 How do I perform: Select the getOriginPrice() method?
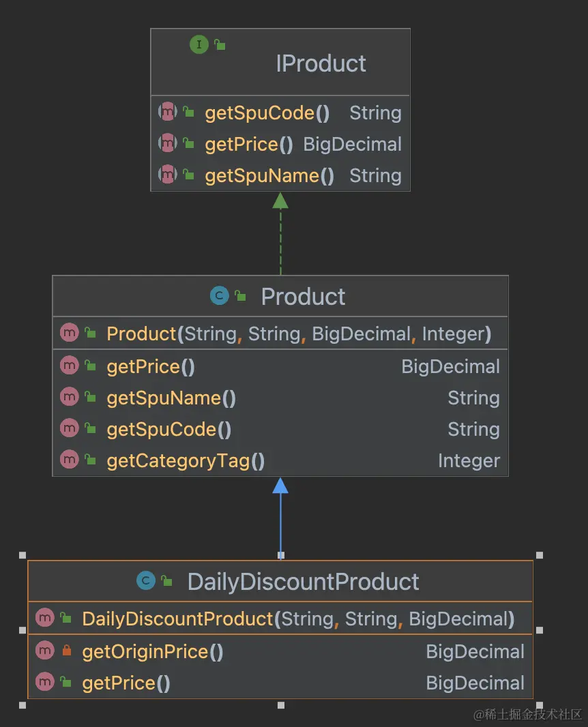[x=153, y=652]
